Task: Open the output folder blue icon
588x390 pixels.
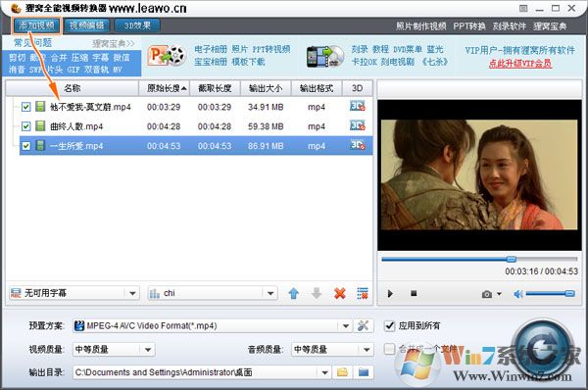Action: (364, 372)
